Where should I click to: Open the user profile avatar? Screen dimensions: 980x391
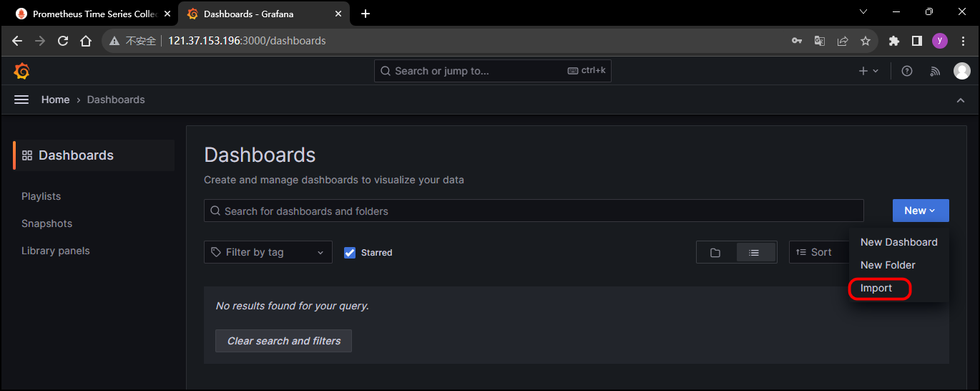(962, 71)
